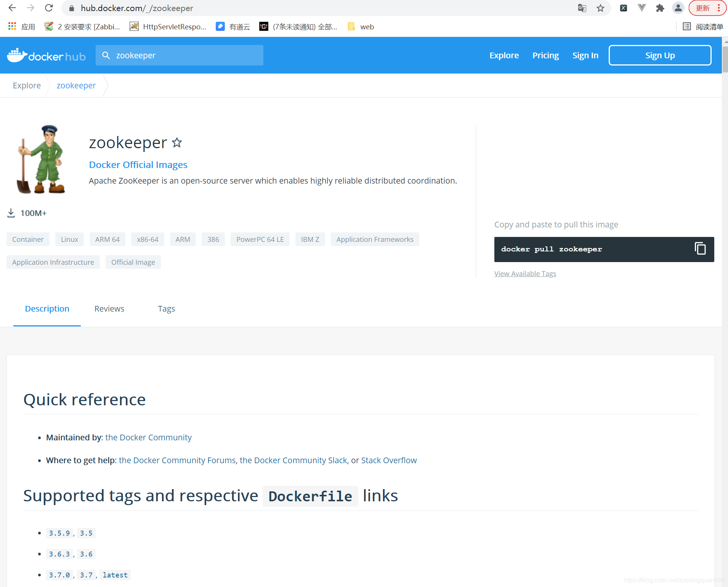Viewport: 728px width, 587px height.
Task: Click the padlock site security icon
Action: [71, 8]
